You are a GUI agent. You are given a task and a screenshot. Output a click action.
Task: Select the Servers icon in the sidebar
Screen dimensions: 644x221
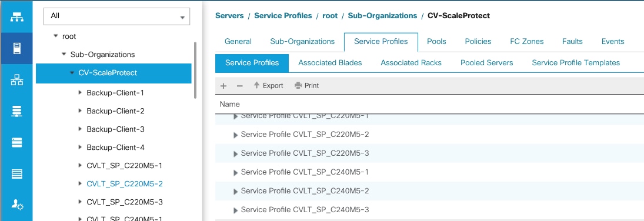(16, 48)
